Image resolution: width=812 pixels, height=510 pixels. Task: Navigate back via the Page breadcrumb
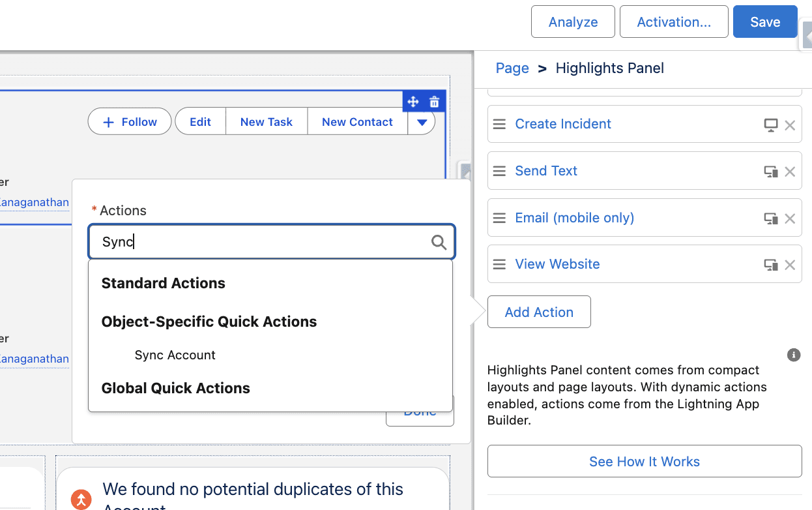click(512, 68)
